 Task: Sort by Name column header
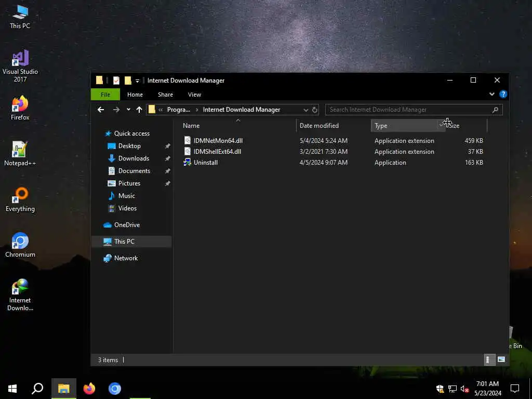[x=239, y=126]
